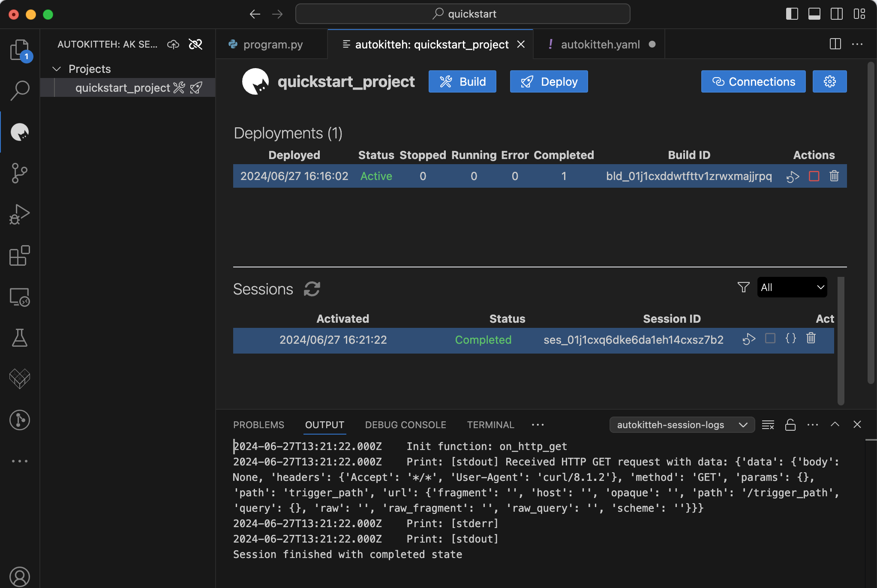The height and width of the screenshot is (588, 877).
Task: Delete the session with trash icon
Action: 811,339
